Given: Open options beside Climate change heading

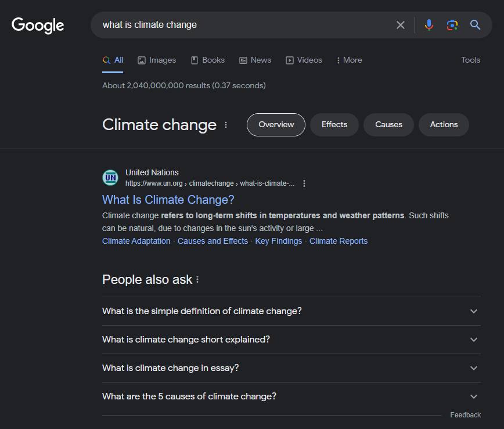Looking at the screenshot, I should coord(226,125).
